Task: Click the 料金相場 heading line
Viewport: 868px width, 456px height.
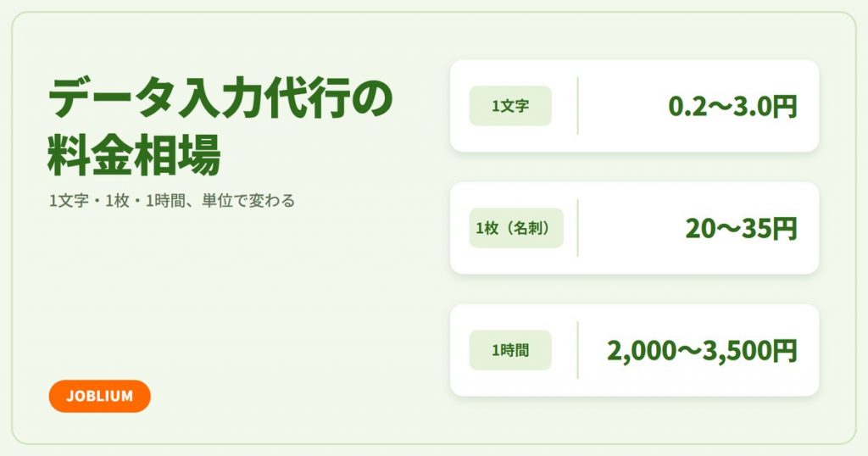Action: (135, 154)
